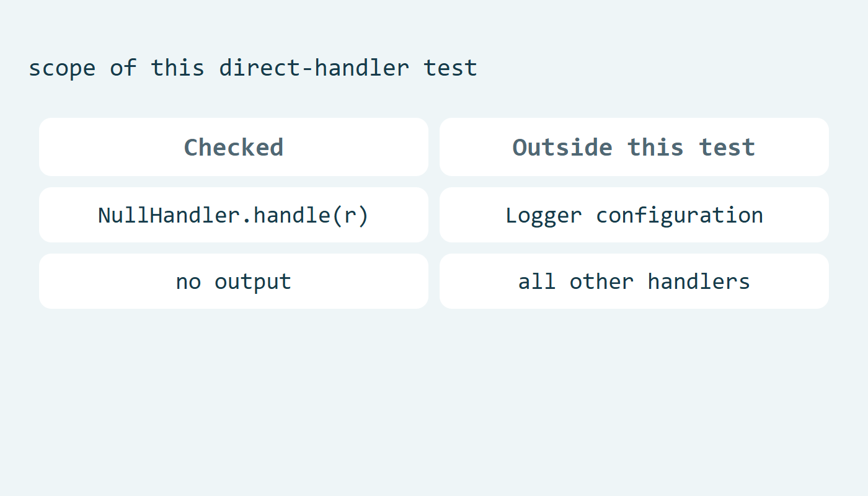Select the 'Outside this test' header cell
The height and width of the screenshot is (496, 868).
click(634, 147)
